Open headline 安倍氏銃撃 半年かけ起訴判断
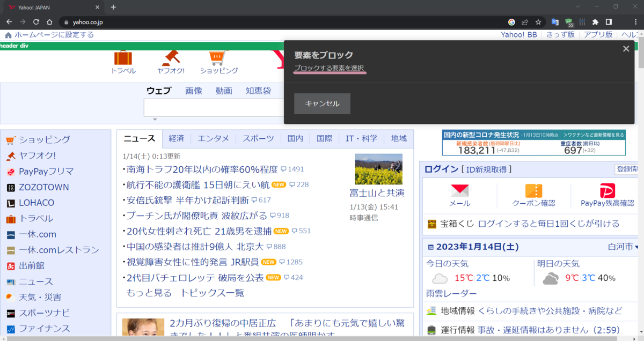The height and width of the screenshot is (341, 644). coord(187,200)
